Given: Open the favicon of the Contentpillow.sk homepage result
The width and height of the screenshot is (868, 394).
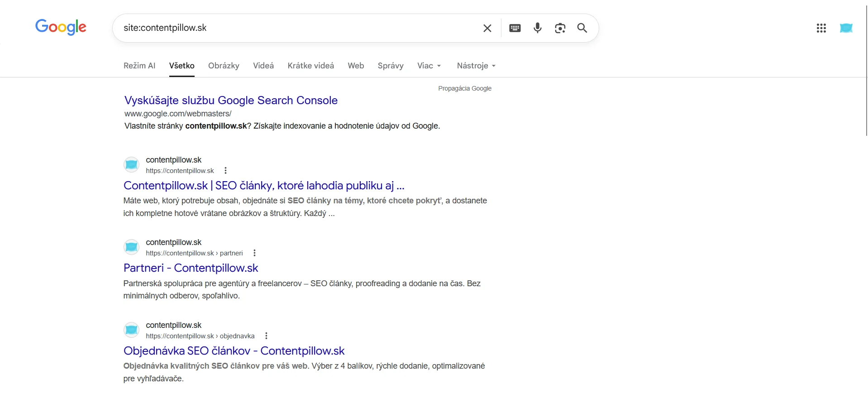Looking at the screenshot, I should coord(131,164).
